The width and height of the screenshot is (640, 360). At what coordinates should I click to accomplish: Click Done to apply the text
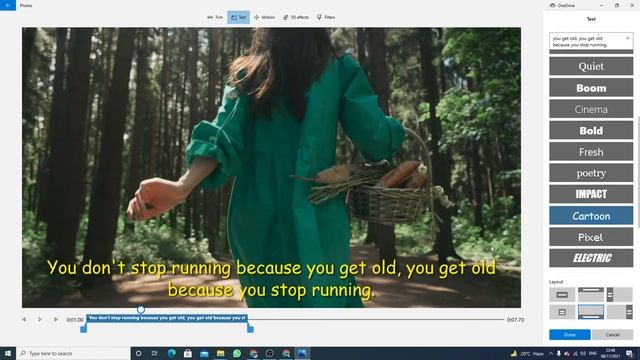pyautogui.click(x=570, y=335)
